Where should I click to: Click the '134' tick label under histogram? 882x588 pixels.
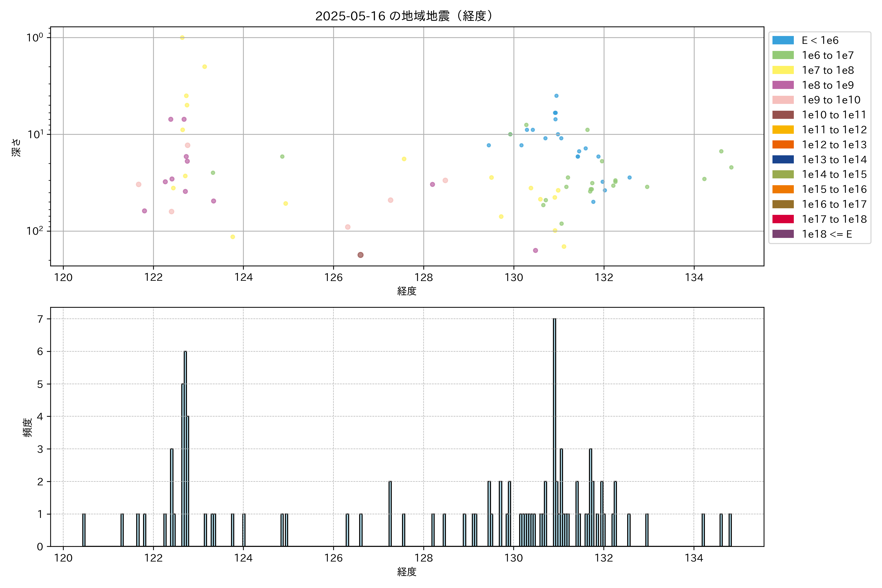coord(694,558)
